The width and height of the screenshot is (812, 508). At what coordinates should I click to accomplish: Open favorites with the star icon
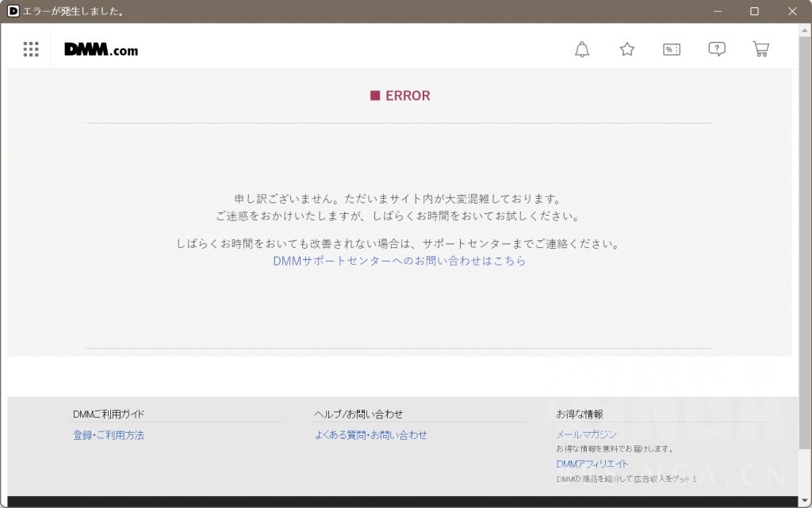(626, 48)
